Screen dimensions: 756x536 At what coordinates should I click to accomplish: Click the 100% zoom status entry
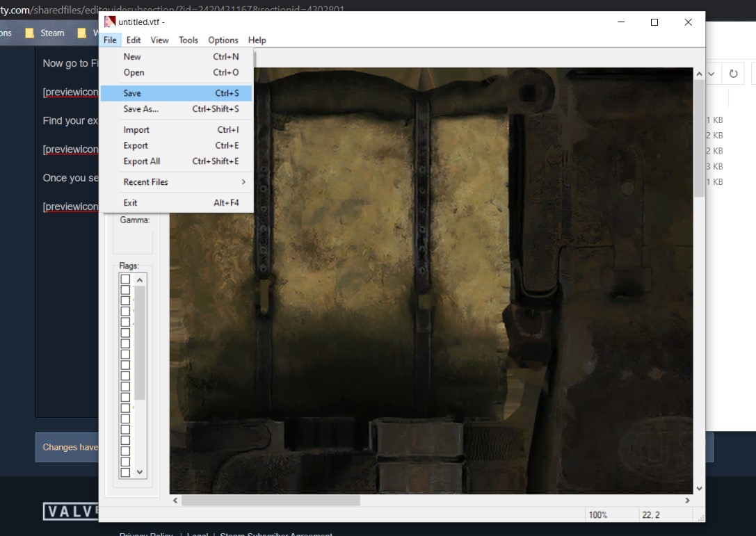pos(598,514)
